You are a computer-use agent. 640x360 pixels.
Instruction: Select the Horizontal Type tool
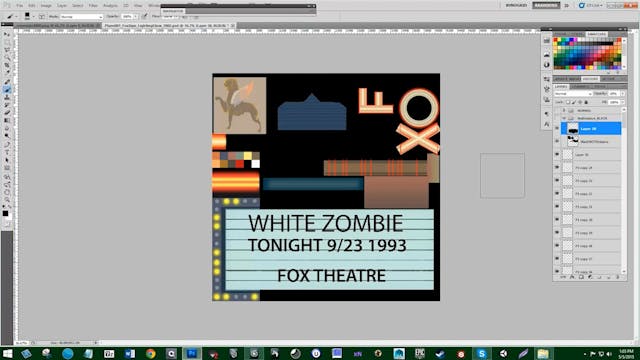tap(7, 152)
